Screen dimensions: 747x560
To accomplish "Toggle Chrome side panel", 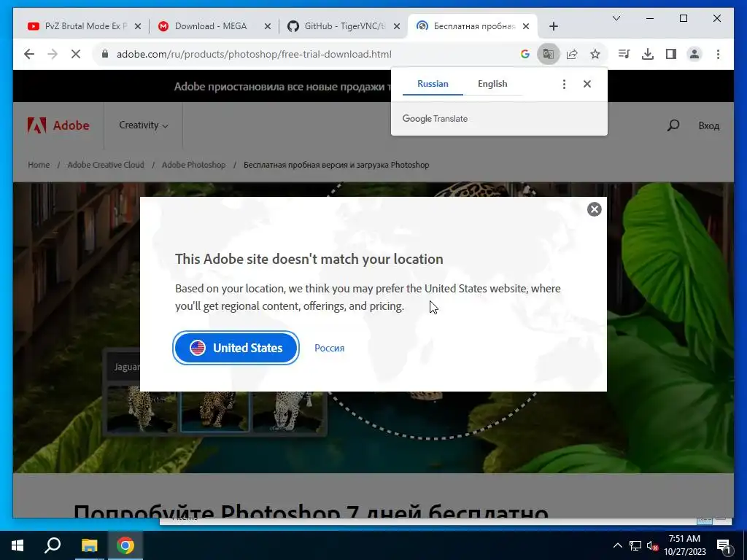I will 671,54.
